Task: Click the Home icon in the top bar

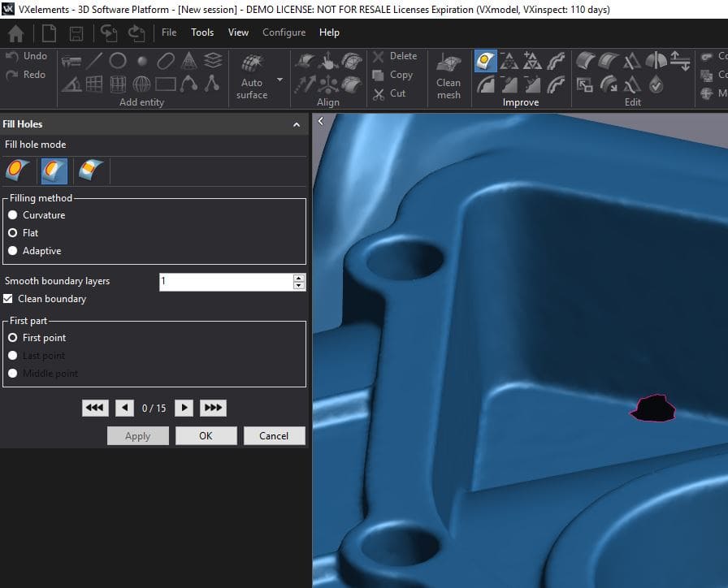Action: coord(15,33)
